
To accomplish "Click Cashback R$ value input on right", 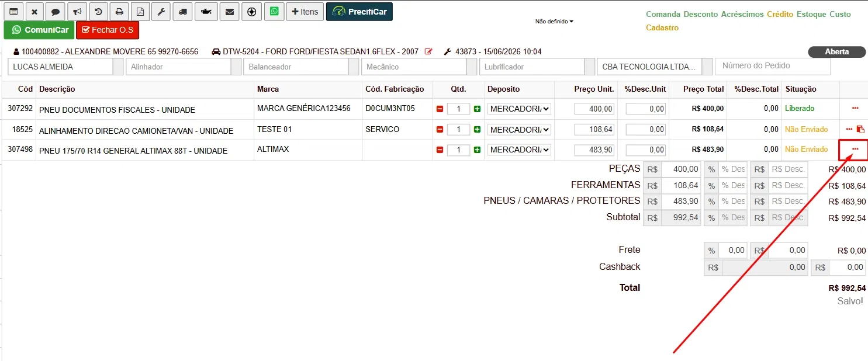I will (848, 268).
